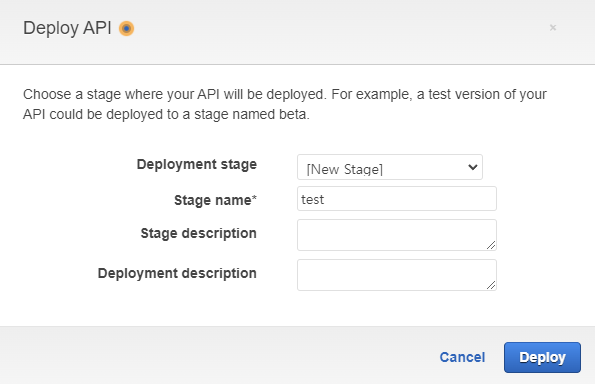Click the orange hint dot beside Deploy API
The image size is (595, 384).
(x=126, y=28)
